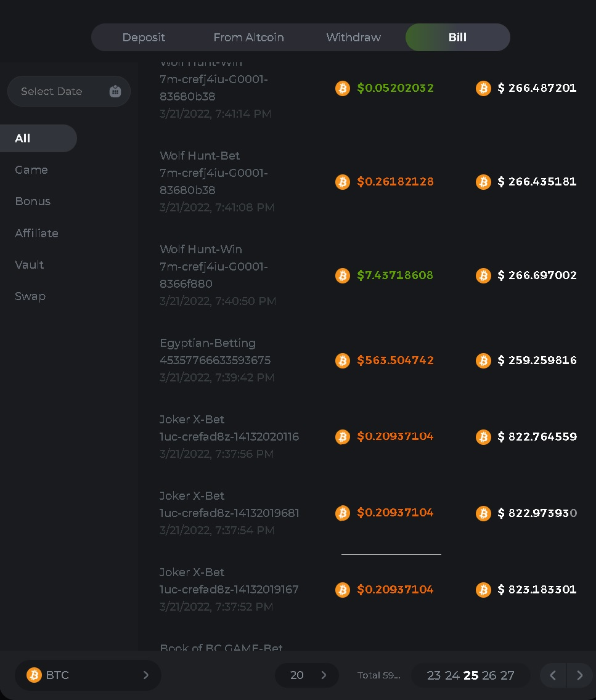Open the BTC currency dropdown
Image resolution: width=596 pixels, height=700 pixels.
(88, 675)
